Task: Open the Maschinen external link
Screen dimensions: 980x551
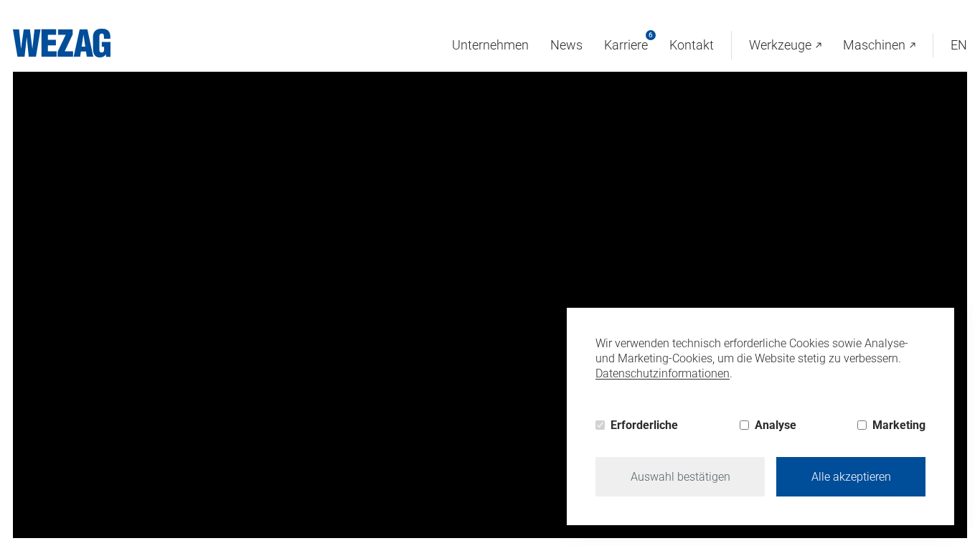Action: click(874, 45)
